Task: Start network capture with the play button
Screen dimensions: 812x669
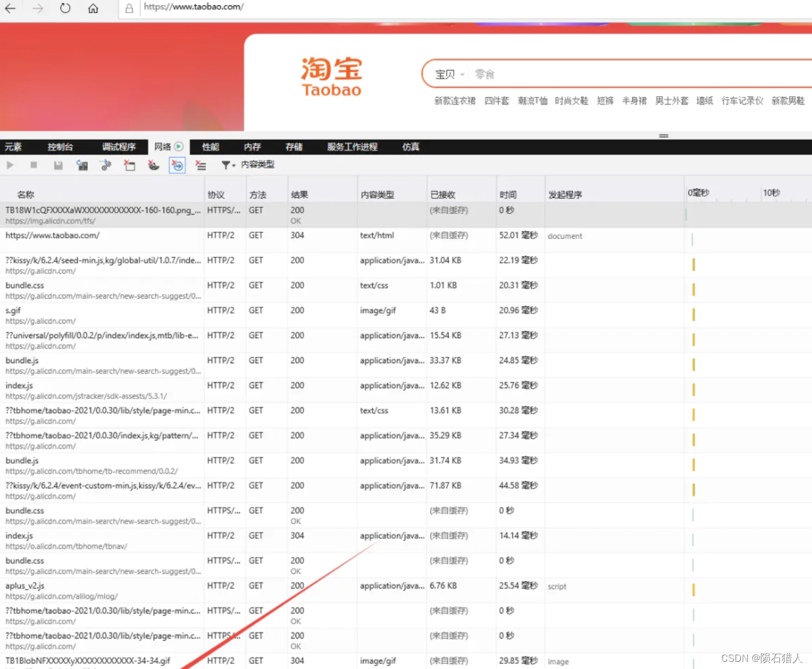Action: pyautogui.click(x=10, y=165)
